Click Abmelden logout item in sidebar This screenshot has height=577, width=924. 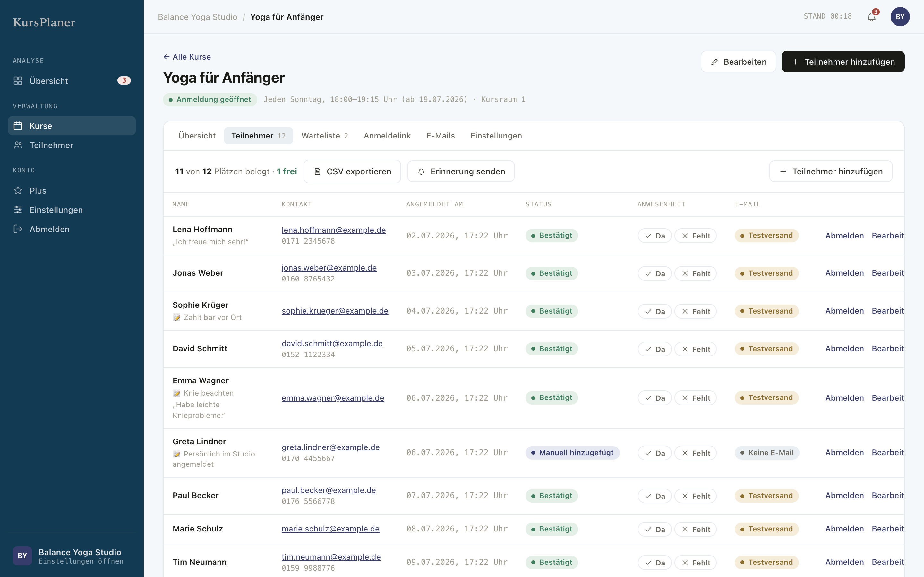coord(72,229)
